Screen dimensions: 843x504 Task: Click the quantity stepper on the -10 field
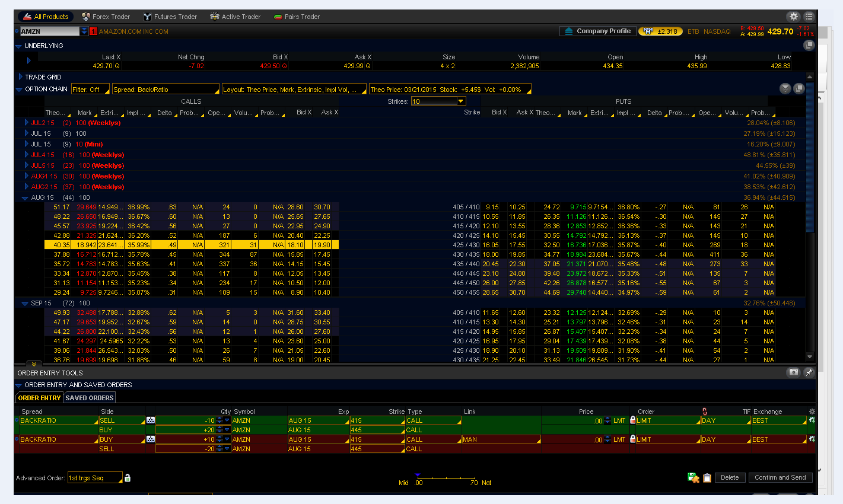pos(220,420)
